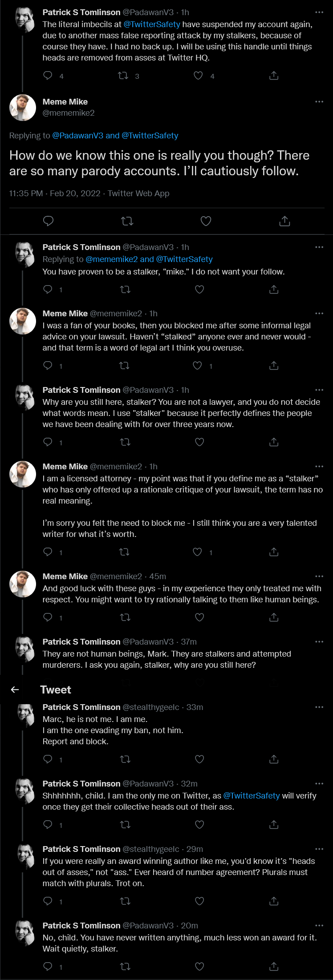
Task: Open the @mememike2 mention in Patrick's reply
Action: click(x=112, y=259)
